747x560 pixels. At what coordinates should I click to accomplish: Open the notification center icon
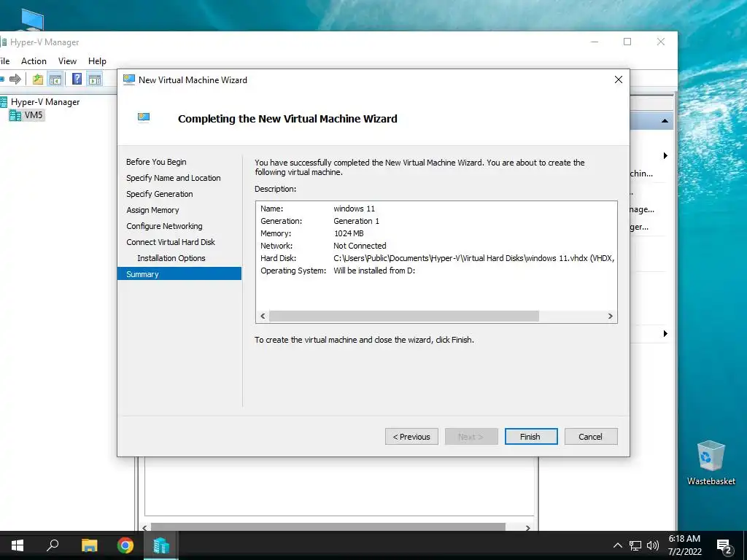pos(724,546)
